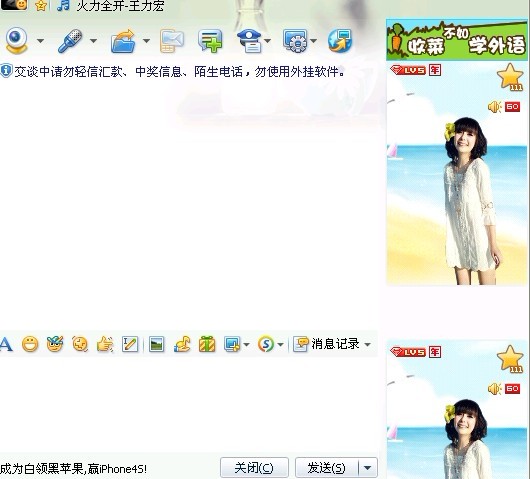Click the Sogou S search icon
530x479 pixels.
(266, 344)
